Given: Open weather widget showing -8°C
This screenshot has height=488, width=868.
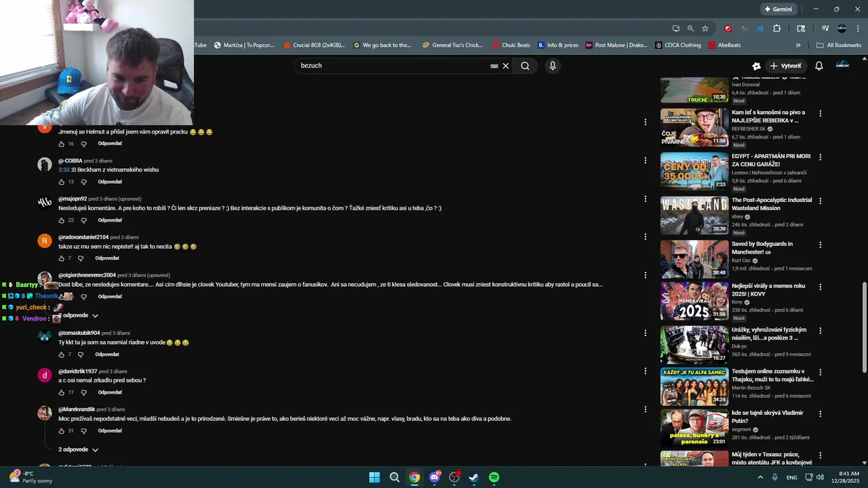Looking at the screenshot, I should coord(31,477).
